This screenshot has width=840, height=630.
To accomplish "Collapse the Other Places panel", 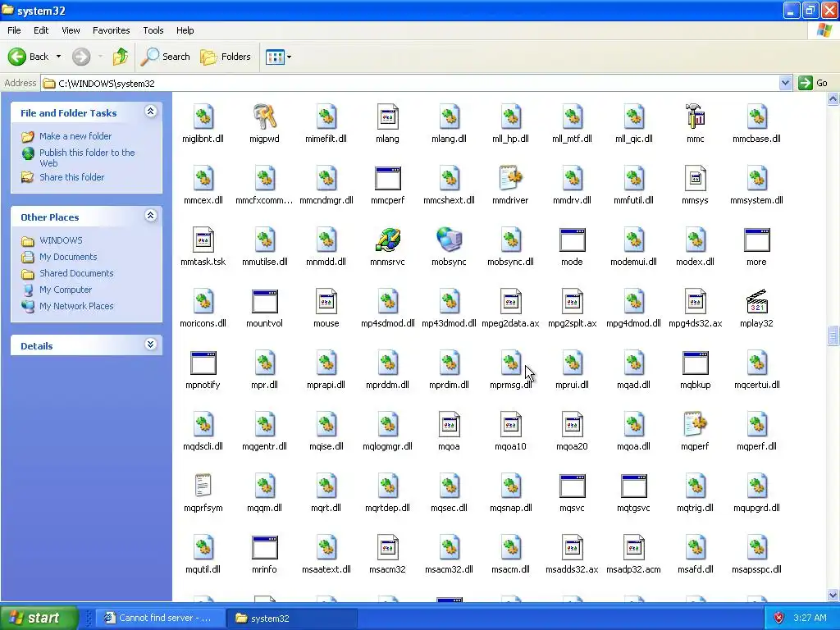I will click(x=151, y=216).
